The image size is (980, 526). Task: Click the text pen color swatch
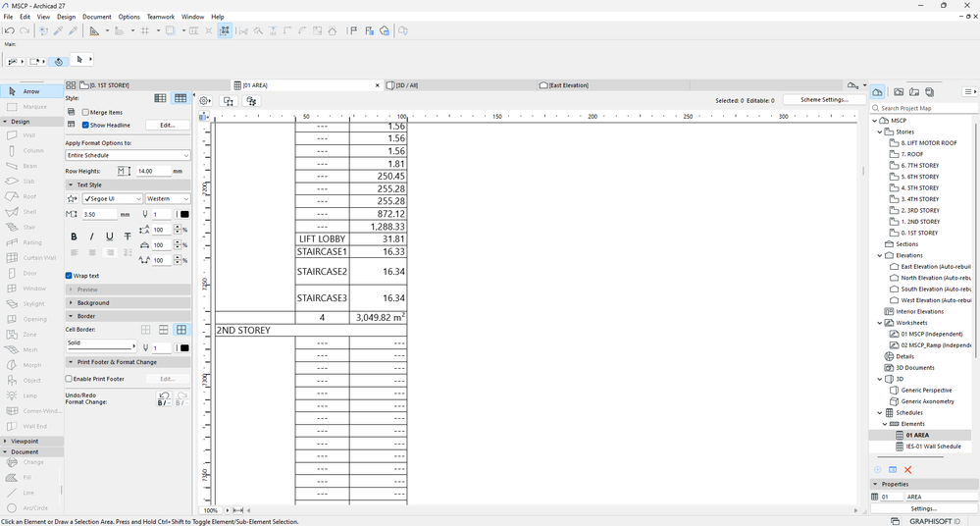tap(184, 215)
